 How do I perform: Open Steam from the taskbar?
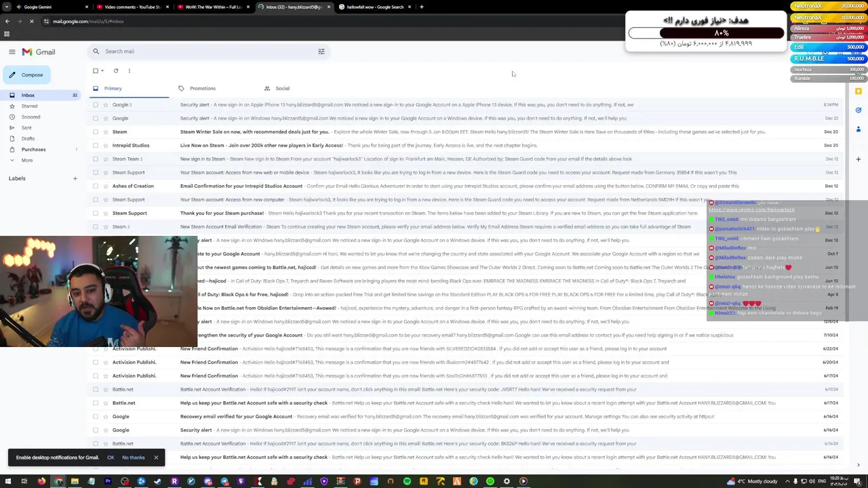(x=158, y=481)
